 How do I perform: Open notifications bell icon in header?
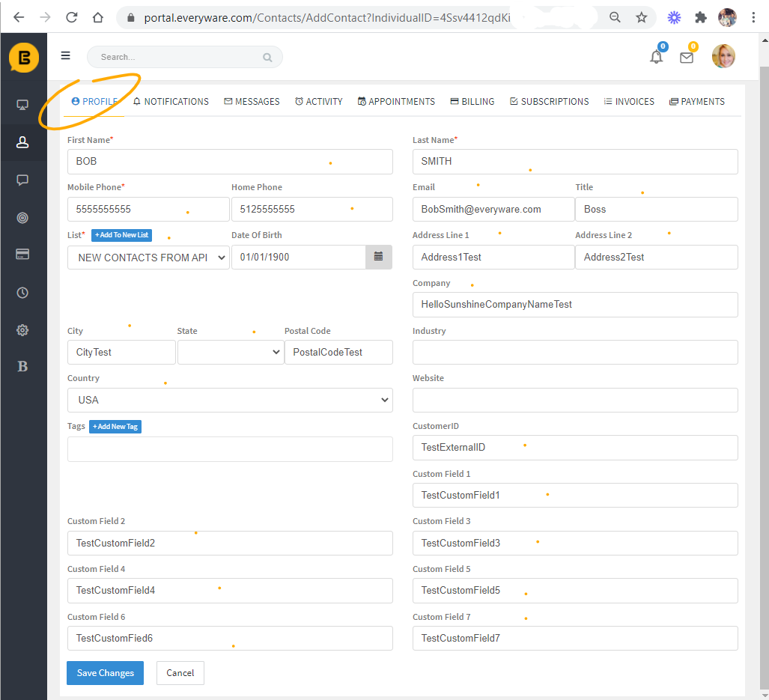click(656, 57)
